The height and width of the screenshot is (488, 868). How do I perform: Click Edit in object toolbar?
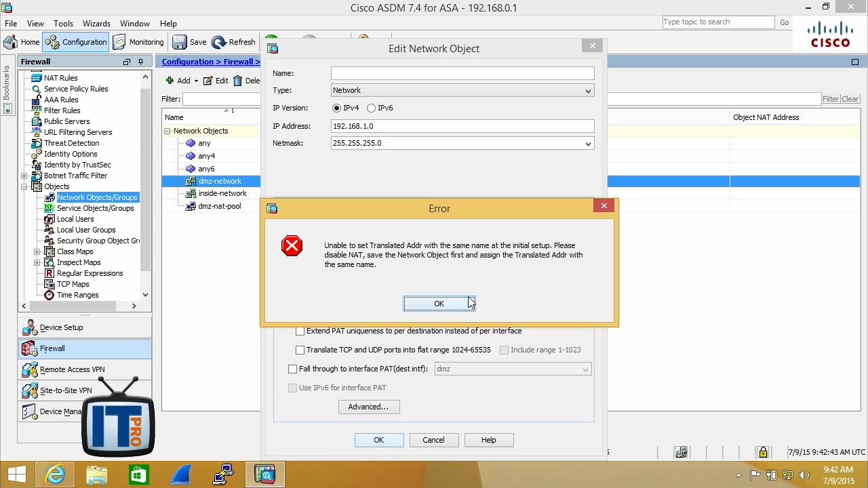(216, 81)
